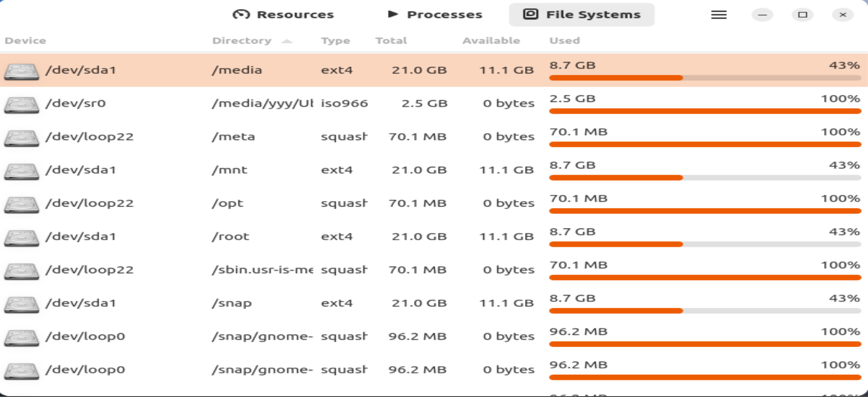Sort by the Available column header
This screenshot has width=868, height=397.
pos(491,40)
